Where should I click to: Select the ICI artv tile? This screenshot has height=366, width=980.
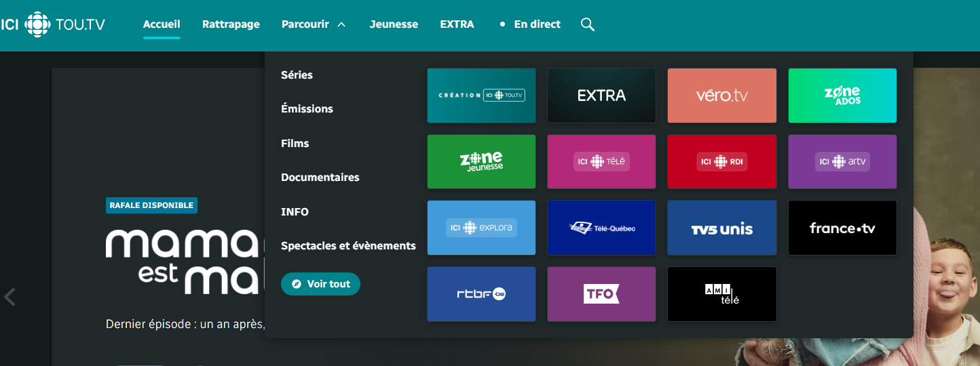pos(842,161)
